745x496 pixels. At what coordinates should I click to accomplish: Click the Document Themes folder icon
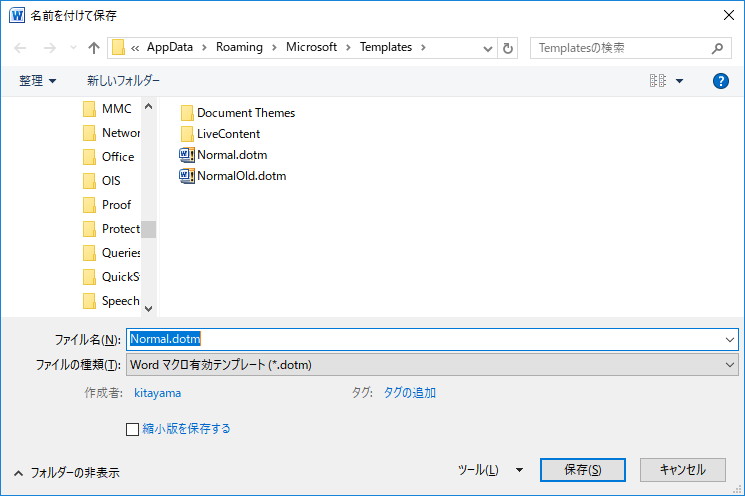(x=187, y=113)
